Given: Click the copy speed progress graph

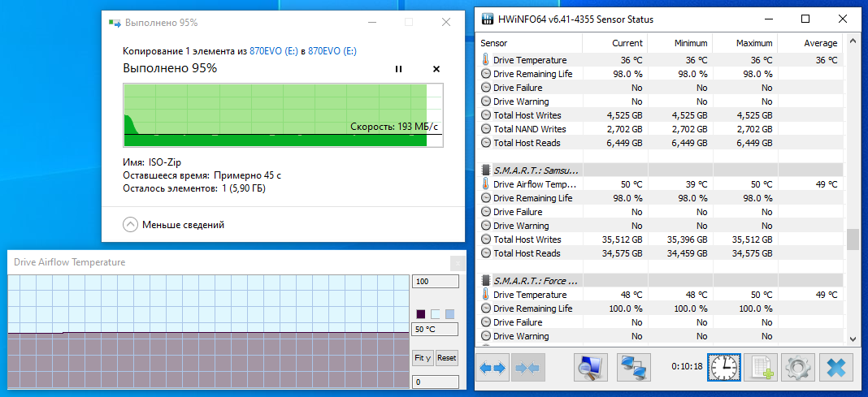Looking at the screenshot, I should pos(283,115).
